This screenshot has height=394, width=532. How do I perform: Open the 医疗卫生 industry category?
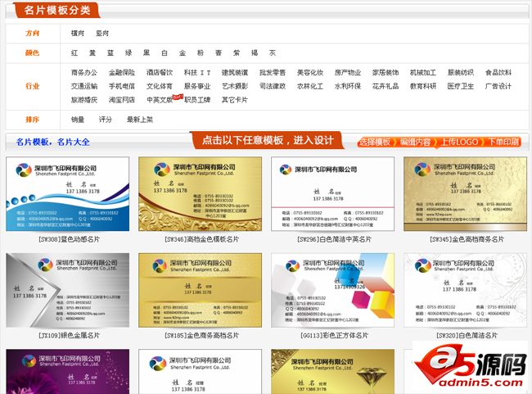(461, 86)
